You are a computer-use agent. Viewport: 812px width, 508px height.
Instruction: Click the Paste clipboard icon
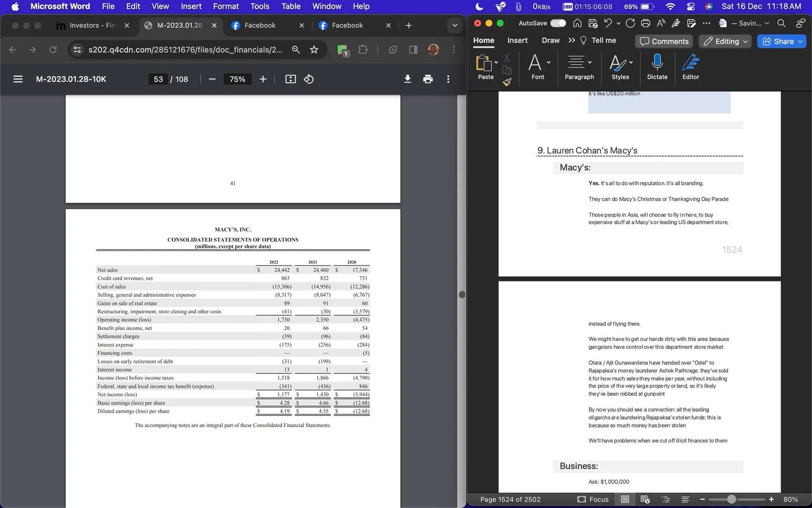coord(484,62)
